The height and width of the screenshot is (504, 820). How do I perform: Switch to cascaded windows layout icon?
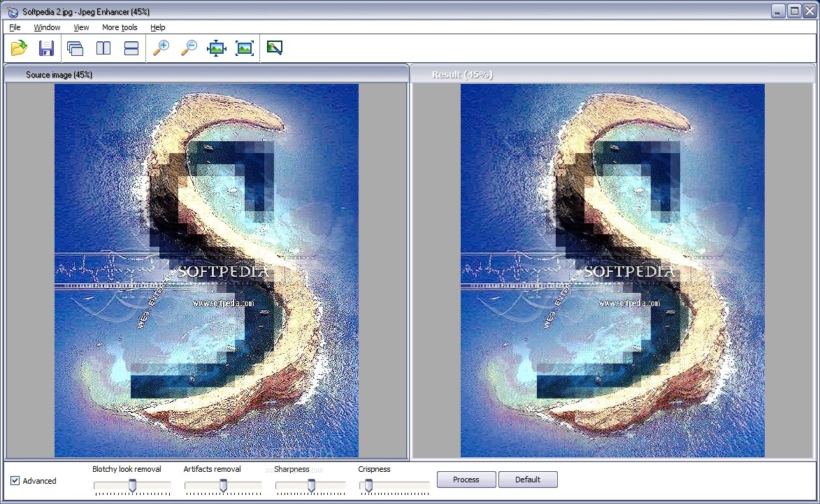click(x=75, y=48)
